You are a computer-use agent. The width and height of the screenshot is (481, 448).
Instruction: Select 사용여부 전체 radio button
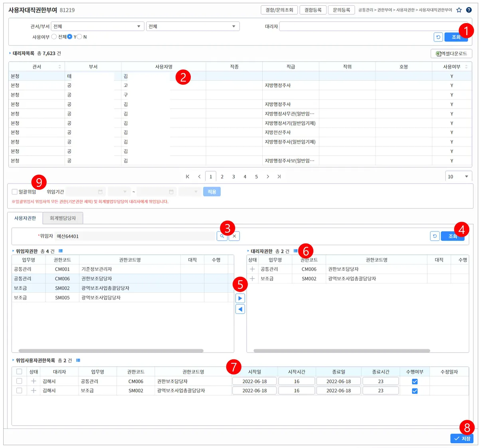pyautogui.click(x=54, y=37)
